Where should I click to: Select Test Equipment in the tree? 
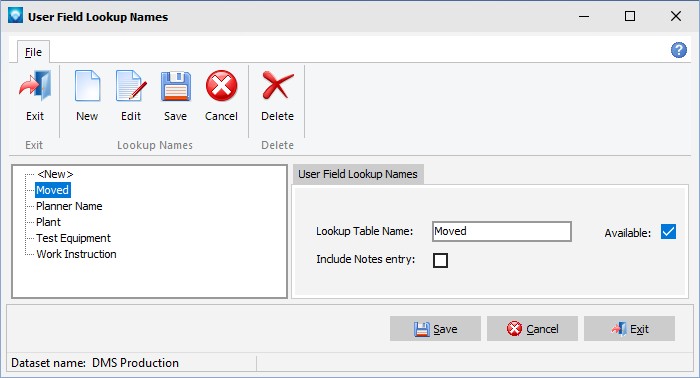(x=74, y=238)
